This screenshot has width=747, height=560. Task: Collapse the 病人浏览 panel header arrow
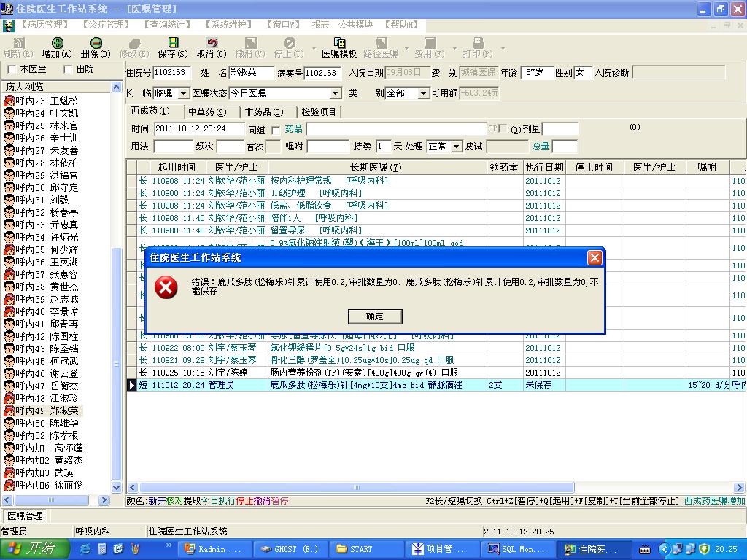[x=116, y=87]
